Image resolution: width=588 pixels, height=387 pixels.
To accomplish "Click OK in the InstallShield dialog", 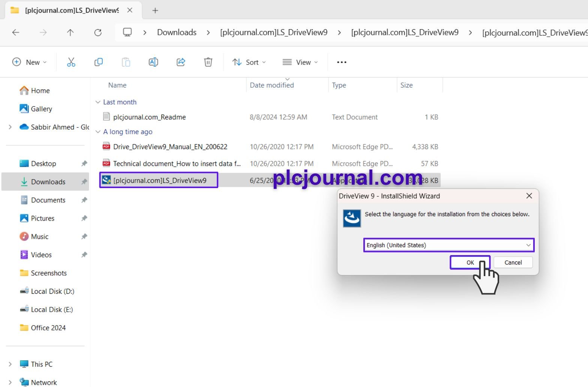I will coord(470,262).
